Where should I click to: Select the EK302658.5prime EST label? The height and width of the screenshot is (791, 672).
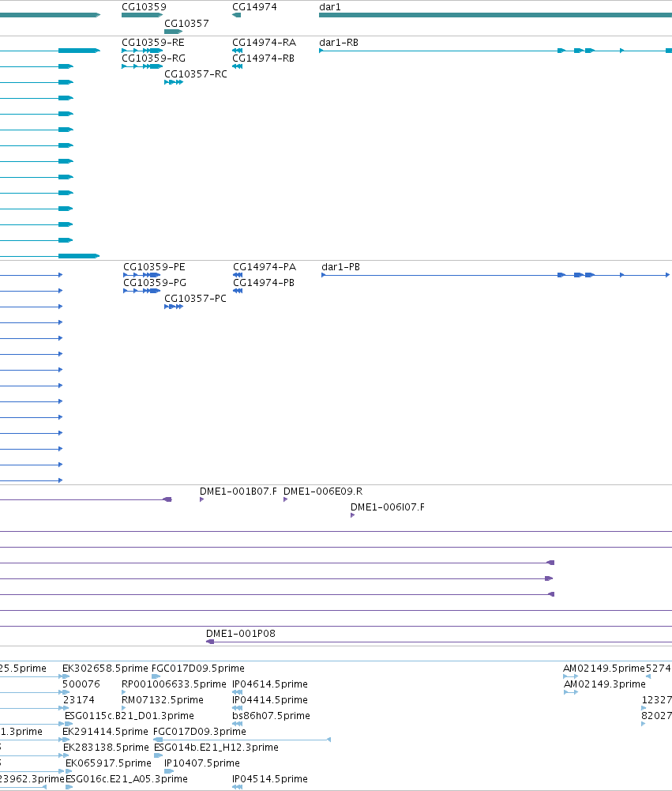pyautogui.click(x=105, y=669)
